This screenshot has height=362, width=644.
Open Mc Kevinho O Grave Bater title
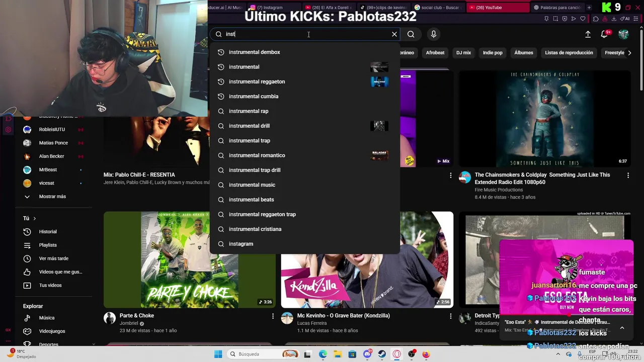tap(344, 316)
